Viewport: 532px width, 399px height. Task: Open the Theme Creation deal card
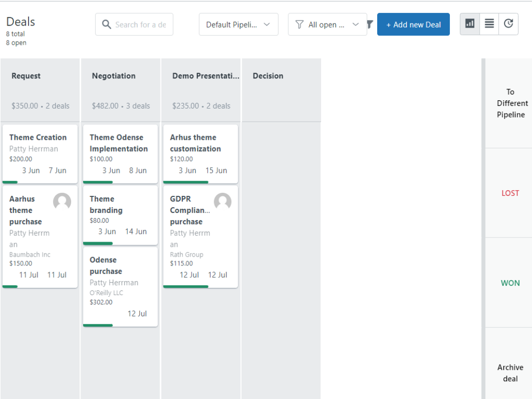coord(40,154)
